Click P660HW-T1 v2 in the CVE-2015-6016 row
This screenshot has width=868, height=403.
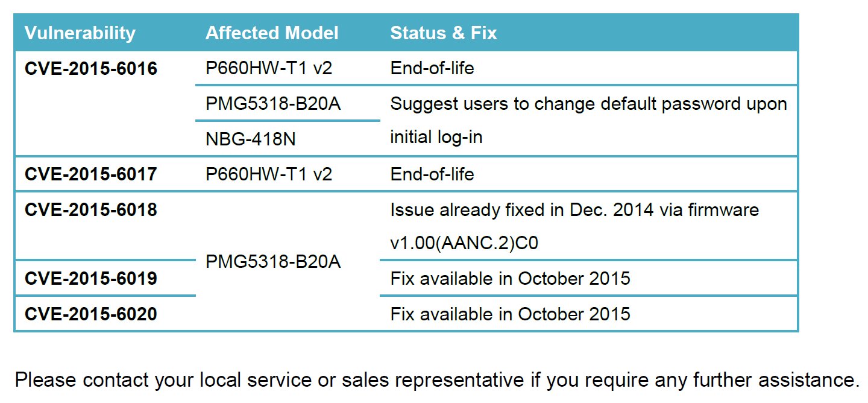[x=269, y=69]
